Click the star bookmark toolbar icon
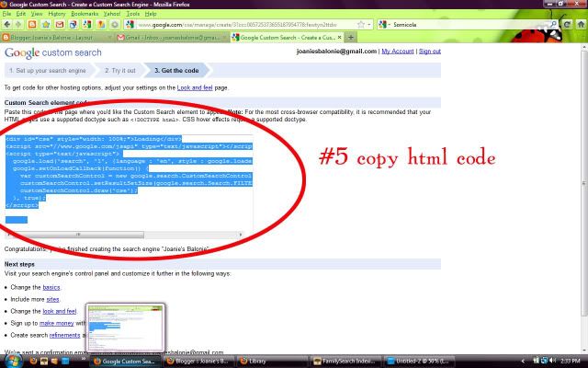The height and width of the screenshot is (368, 588). tap(46, 25)
